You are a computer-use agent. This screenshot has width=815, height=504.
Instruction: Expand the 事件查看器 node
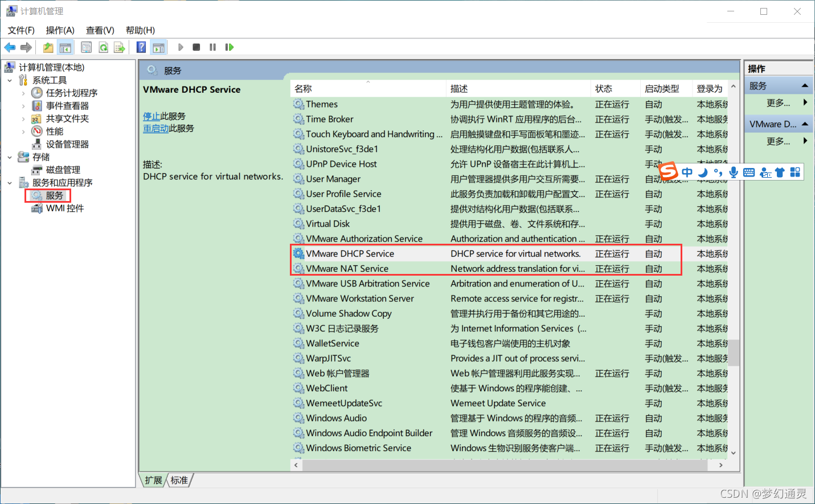tap(23, 106)
